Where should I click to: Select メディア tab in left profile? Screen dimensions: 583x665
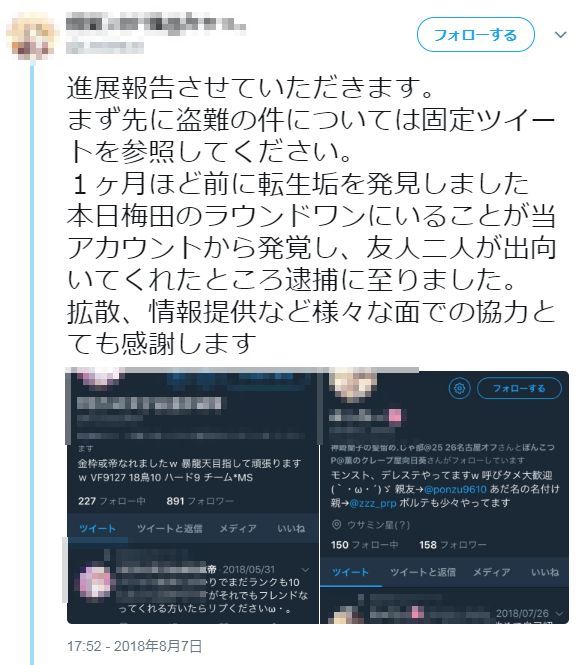point(237,528)
